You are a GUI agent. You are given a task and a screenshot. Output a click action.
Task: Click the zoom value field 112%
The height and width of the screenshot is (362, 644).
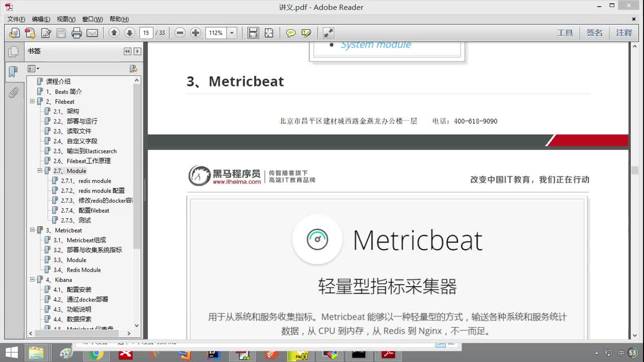(216, 33)
